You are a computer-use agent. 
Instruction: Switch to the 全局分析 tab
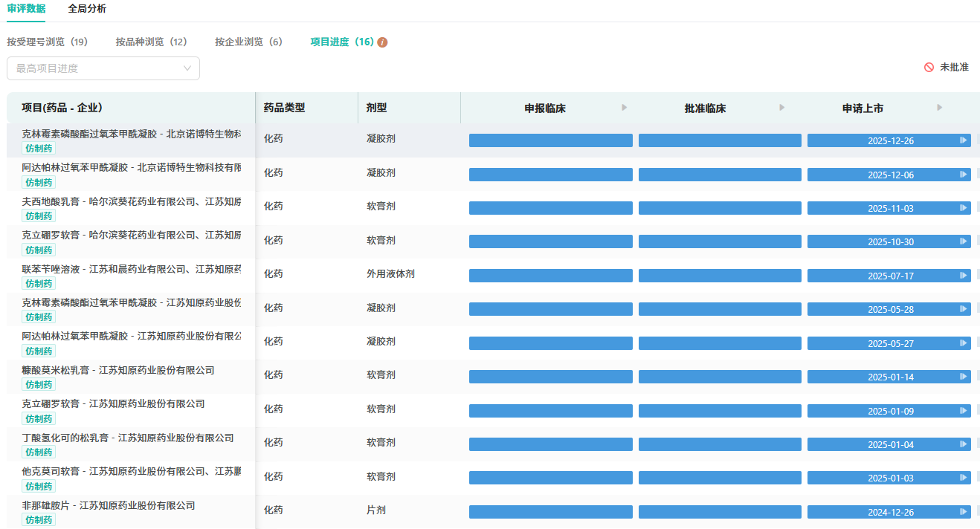click(x=87, y=9)
